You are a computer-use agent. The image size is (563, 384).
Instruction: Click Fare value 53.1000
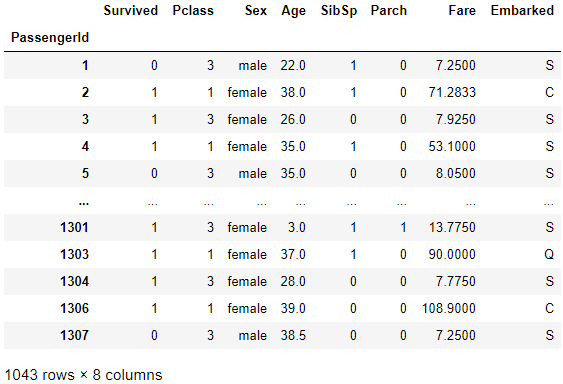pyautogui.click(x=452, y=146)
